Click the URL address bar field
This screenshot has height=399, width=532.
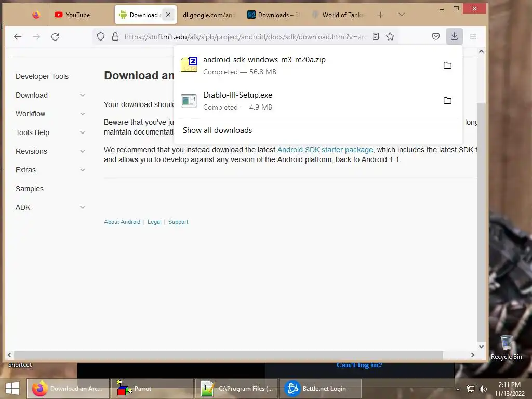[x=245, y=37]
